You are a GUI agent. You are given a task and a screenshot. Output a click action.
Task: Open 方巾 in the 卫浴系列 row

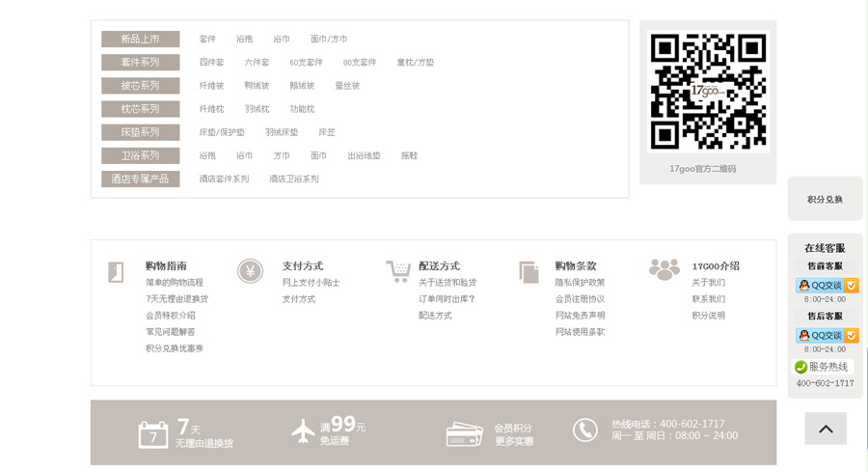(x=282, y=155)
